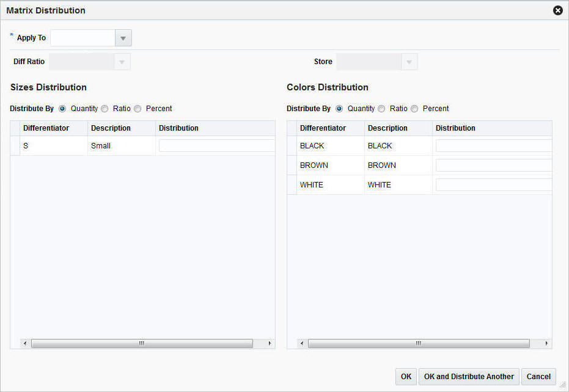Screen dimensions: 569x392
Task: Confirm with the OK button
Action: [405, 376]
